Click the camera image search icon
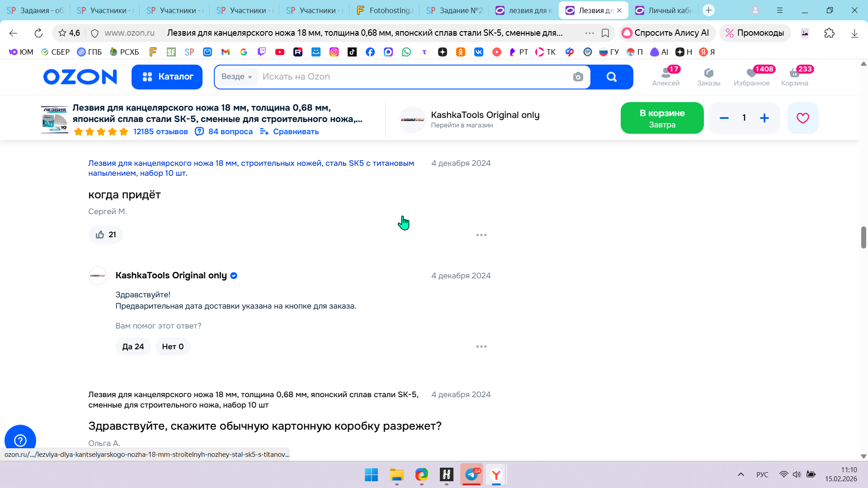The width and height of the screenshot is (868, 488). tap(578, 77)
